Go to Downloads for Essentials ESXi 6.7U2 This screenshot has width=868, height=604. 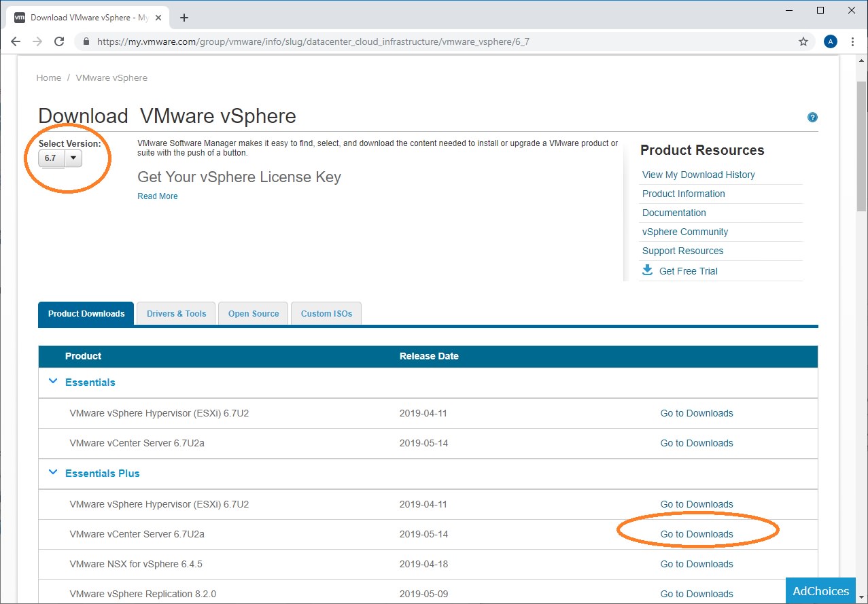click(697, 413)
